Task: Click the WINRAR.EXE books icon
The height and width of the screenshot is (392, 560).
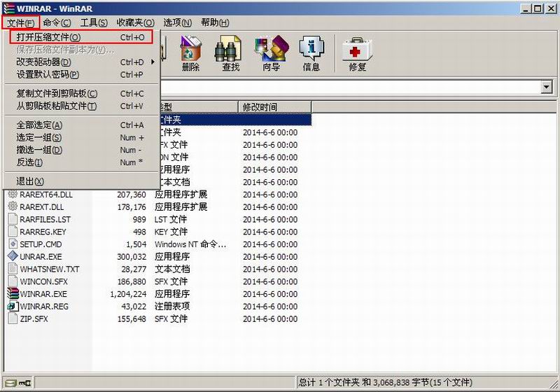Action: click(13, 293)
